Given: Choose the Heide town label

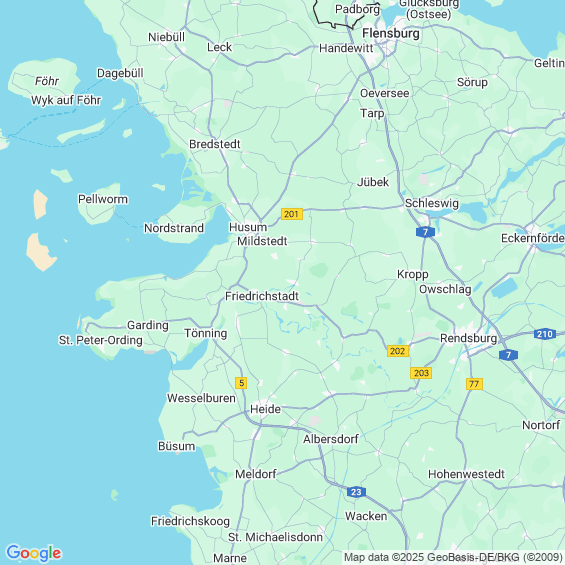Looking at the screenshot, I should [x=266, y=409].
